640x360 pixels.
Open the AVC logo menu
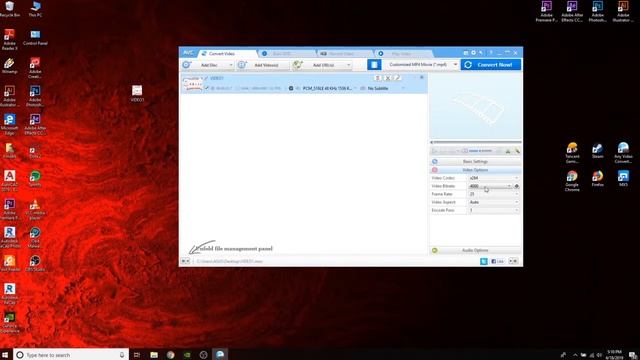click(188, 53)
